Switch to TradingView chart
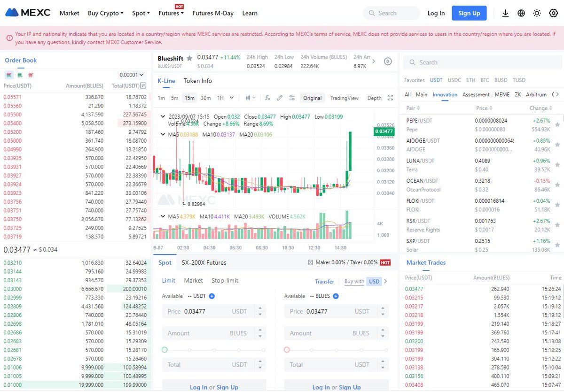The image size is (564, 392). (345, 98)
